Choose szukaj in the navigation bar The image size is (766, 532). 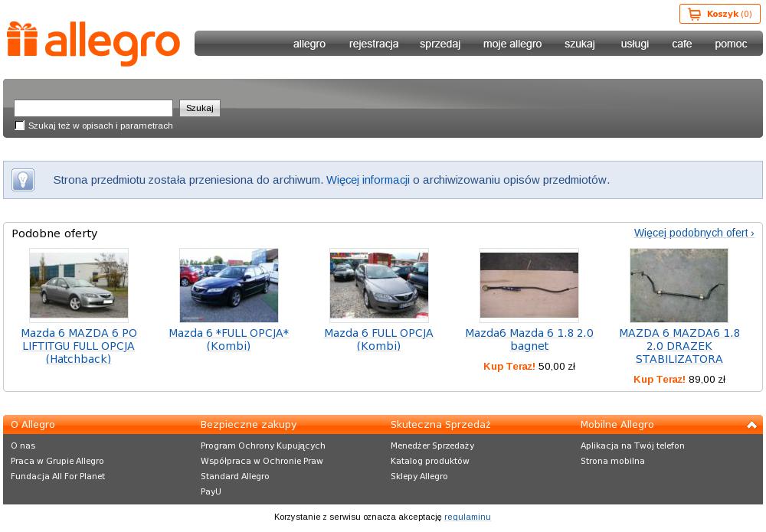click(580, 44)
